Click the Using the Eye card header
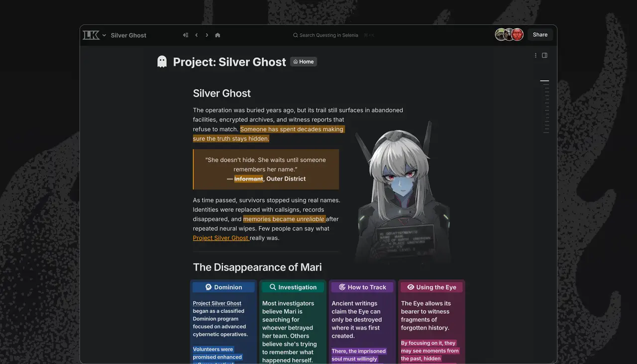 pyautogui.click(x=431, y=287)
